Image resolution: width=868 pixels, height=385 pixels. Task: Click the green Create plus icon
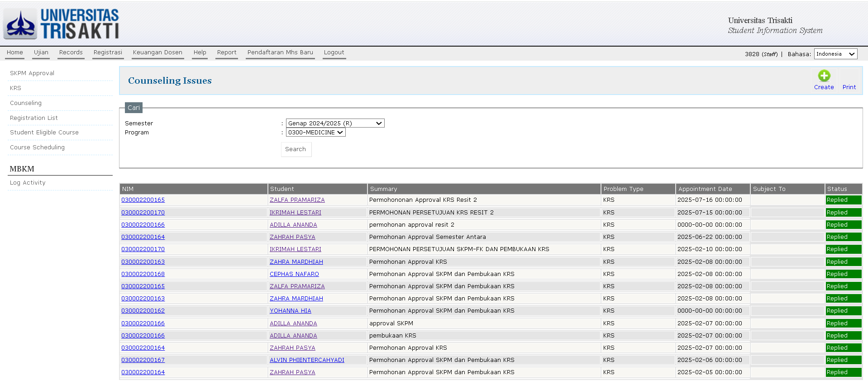tap(824, 76)
